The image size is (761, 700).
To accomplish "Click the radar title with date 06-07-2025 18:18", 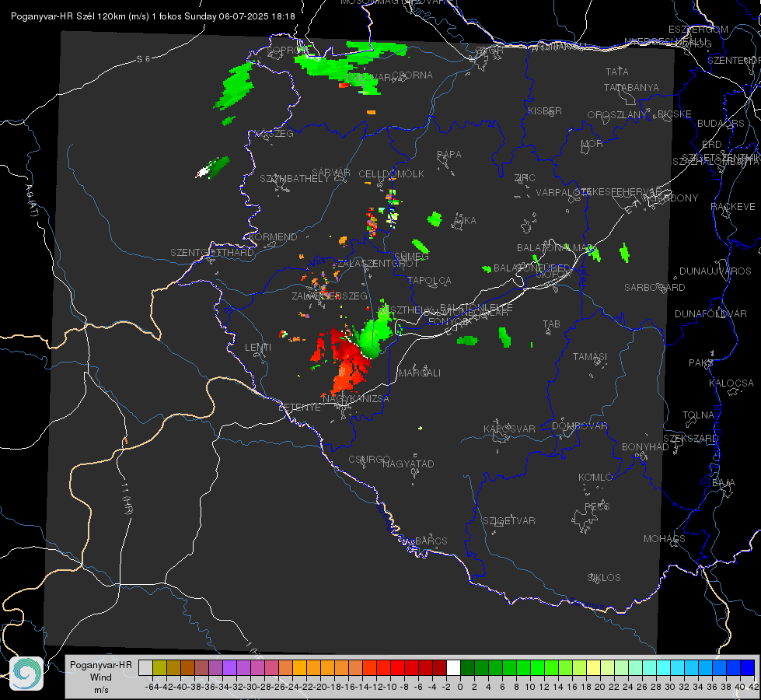I will click(x=153, y=16).
